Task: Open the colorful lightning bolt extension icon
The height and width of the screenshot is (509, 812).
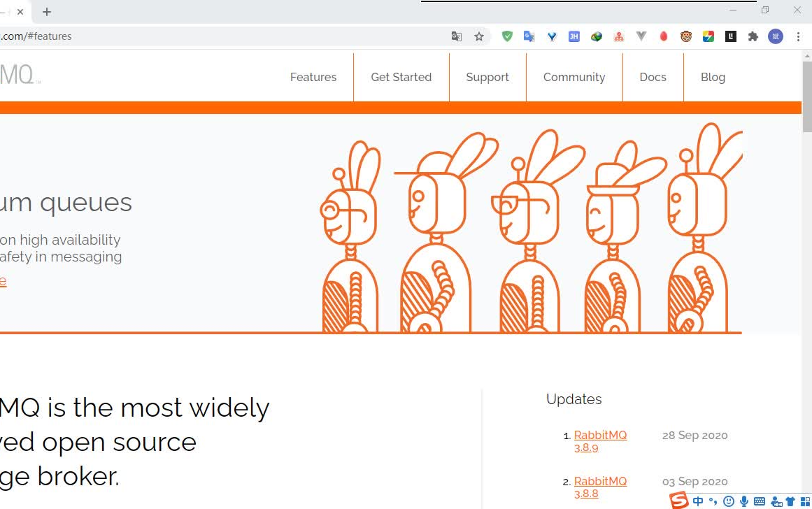Action: [708, 36]
